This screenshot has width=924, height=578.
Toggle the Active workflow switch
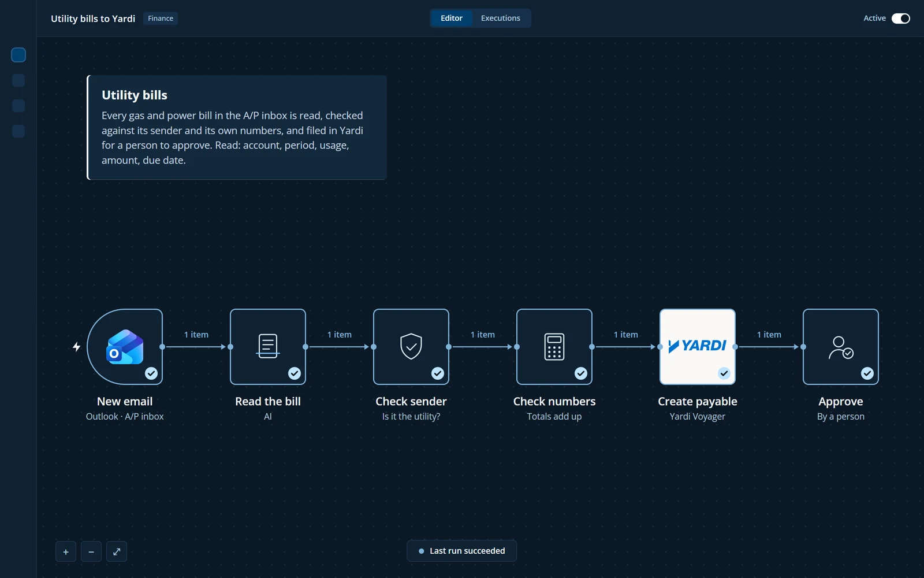click(901, 18)
